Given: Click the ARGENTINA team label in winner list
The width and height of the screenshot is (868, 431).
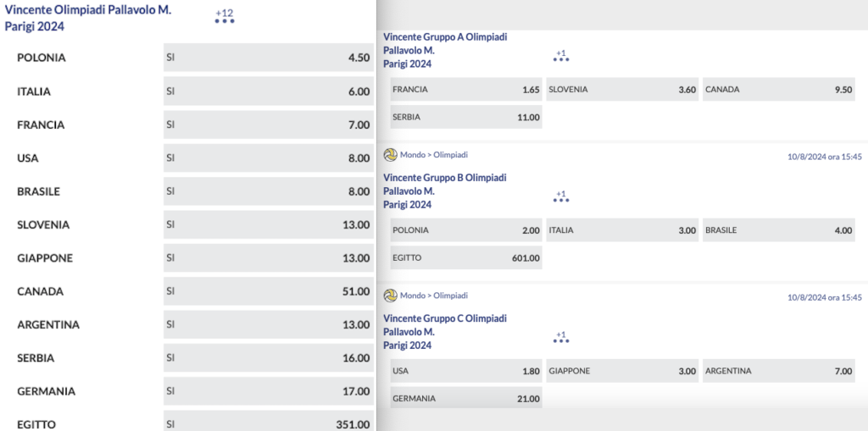Looking at the screenshot, I should pyautogui.click(x=48, y=324).
